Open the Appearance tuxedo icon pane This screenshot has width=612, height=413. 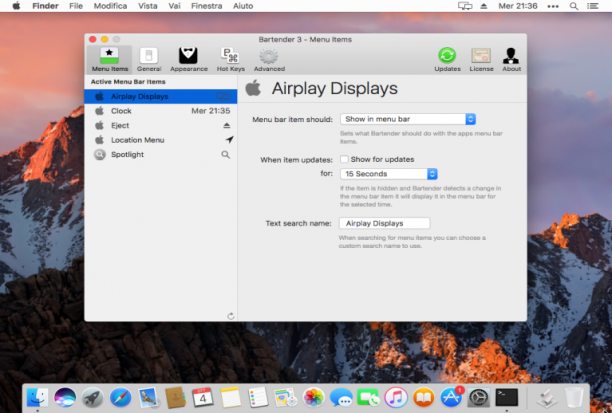coord(189,60)
